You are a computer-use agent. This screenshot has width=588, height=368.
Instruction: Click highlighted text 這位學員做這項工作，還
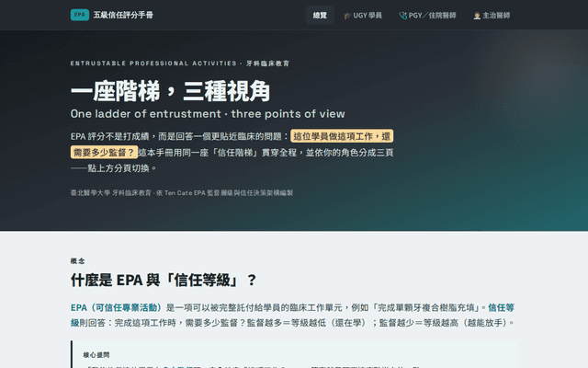pos(342,136)
